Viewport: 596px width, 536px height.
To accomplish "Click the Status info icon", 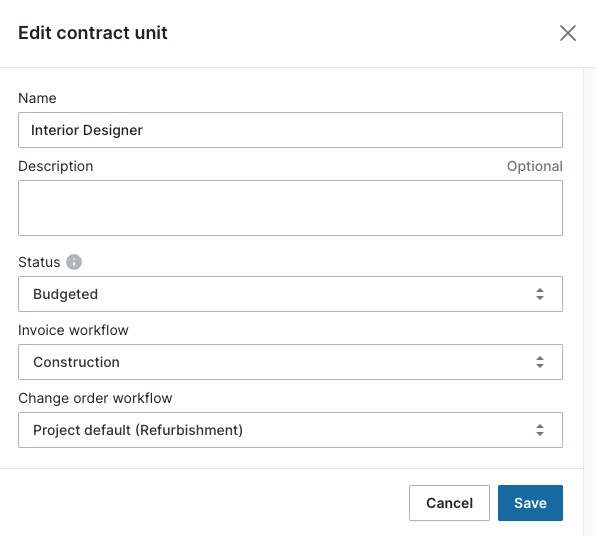I will [74, 262].
